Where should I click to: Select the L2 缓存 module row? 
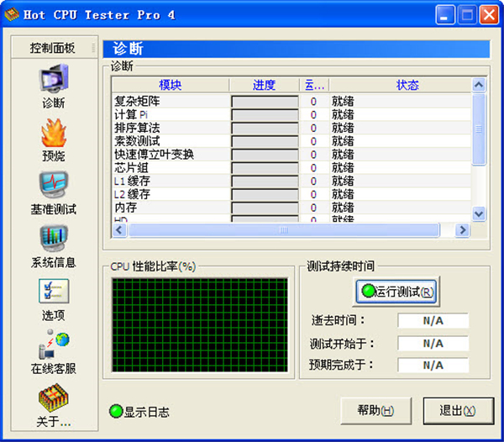click(x=291, y=194)
